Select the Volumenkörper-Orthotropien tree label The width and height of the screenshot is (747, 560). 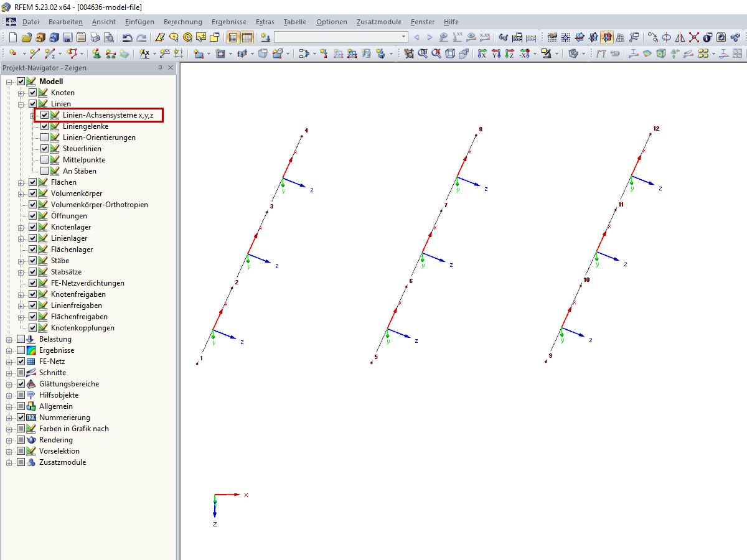tap(100, 205)
